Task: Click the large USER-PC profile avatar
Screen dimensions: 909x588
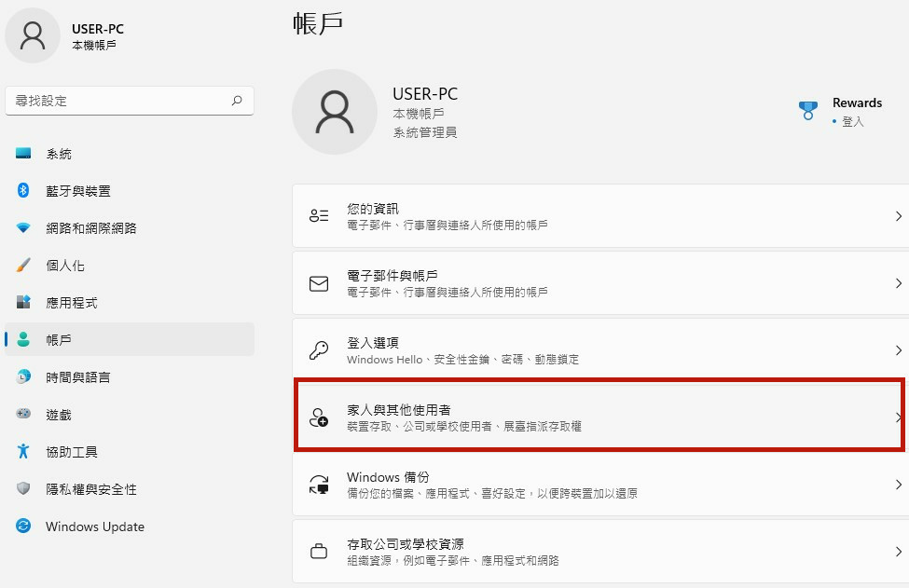Action: tap(335, 112)
